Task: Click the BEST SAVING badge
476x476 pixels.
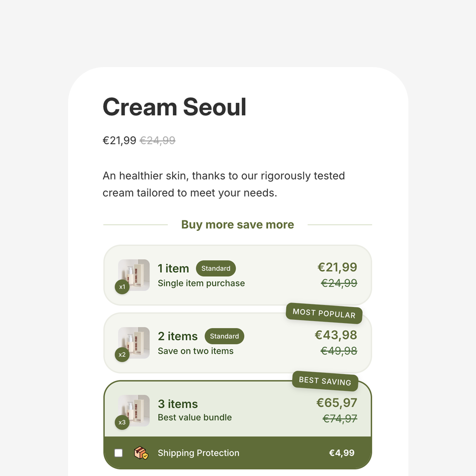Action: (x=325, y=381)
